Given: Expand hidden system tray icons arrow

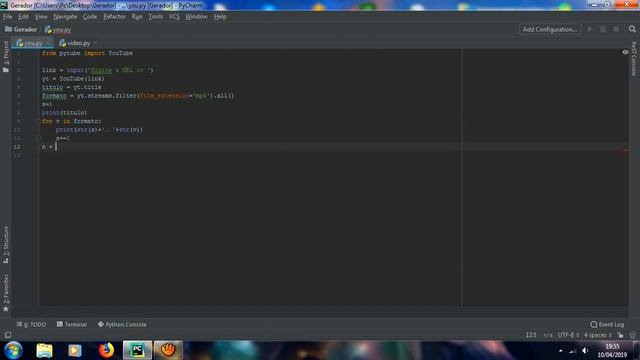Looking at the screenshot, I should 560,351.
